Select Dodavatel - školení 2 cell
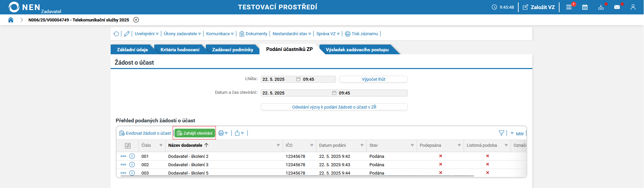The image size is (644, 188). click(188, 156)
